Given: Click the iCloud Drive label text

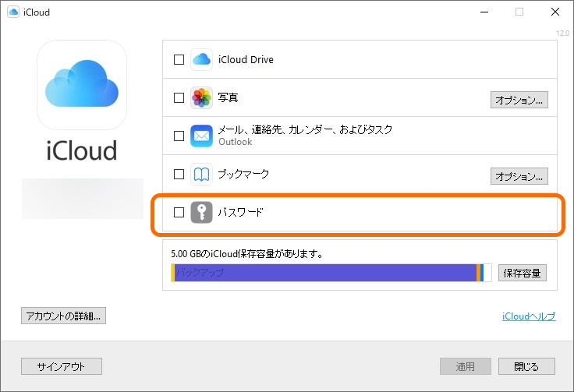Looking at the screenshot, I should 246,59.
